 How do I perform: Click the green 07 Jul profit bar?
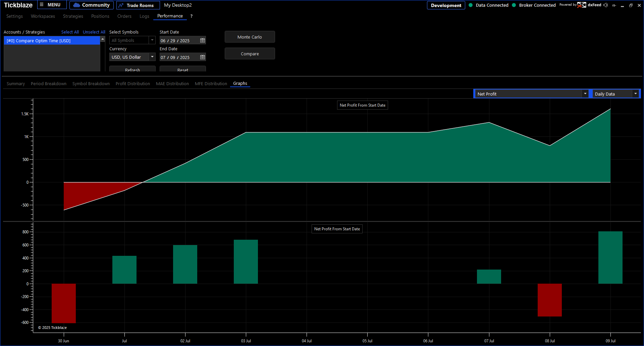(x=489, y=277)
